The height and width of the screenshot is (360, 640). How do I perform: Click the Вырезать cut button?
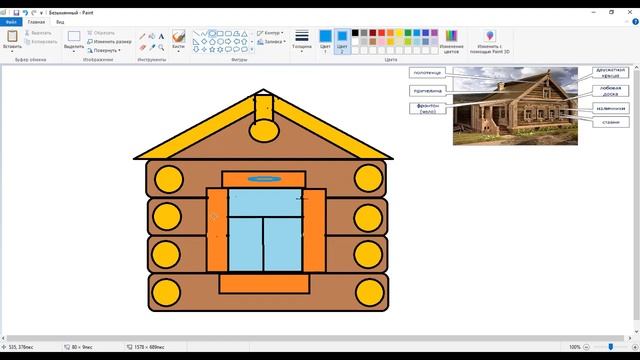click(x=38, y=33)
